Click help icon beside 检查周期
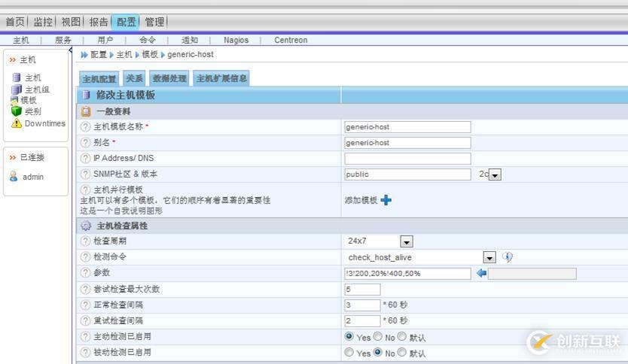This screenshot has height=364, width=628. tap(85, 241)
